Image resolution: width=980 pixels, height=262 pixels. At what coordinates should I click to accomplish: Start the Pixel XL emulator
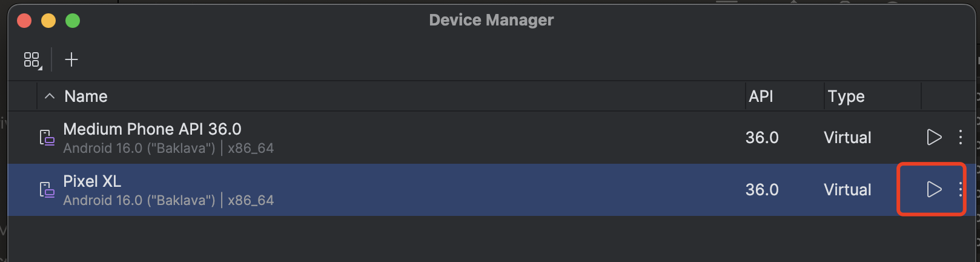934,190
